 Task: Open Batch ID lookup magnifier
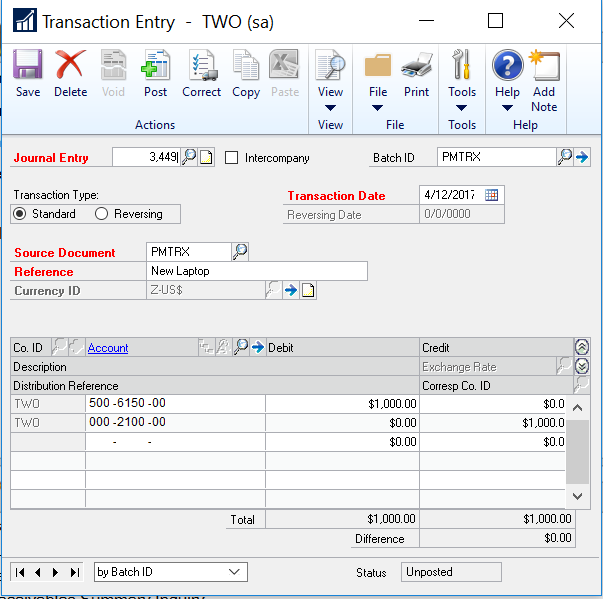pyautogui.click(x=564, y=157)
